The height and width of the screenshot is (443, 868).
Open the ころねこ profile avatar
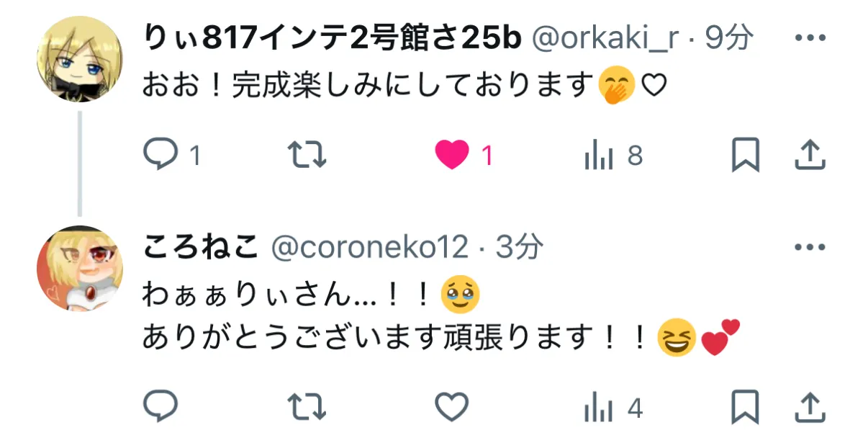pyautogui.click(x=80, y=268)
